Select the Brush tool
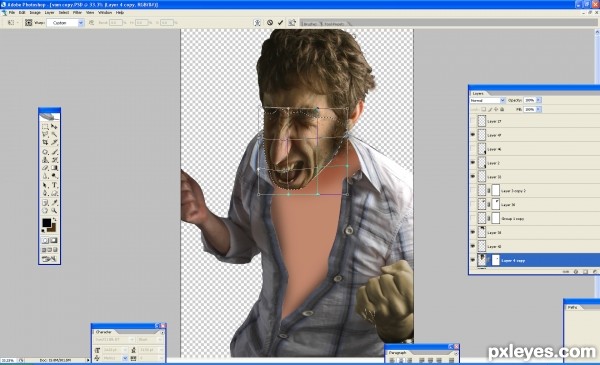Image resolution: width=600 pixels, height=365 pixels. coord(54,152)
